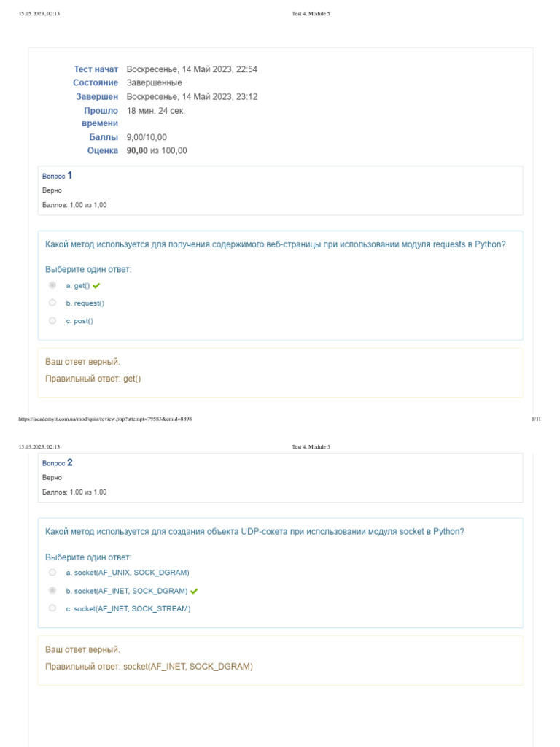The width and height of the screenshot is (560, 747).
Task: Click the UDP socket question text
Action: [x=254, y=532]
